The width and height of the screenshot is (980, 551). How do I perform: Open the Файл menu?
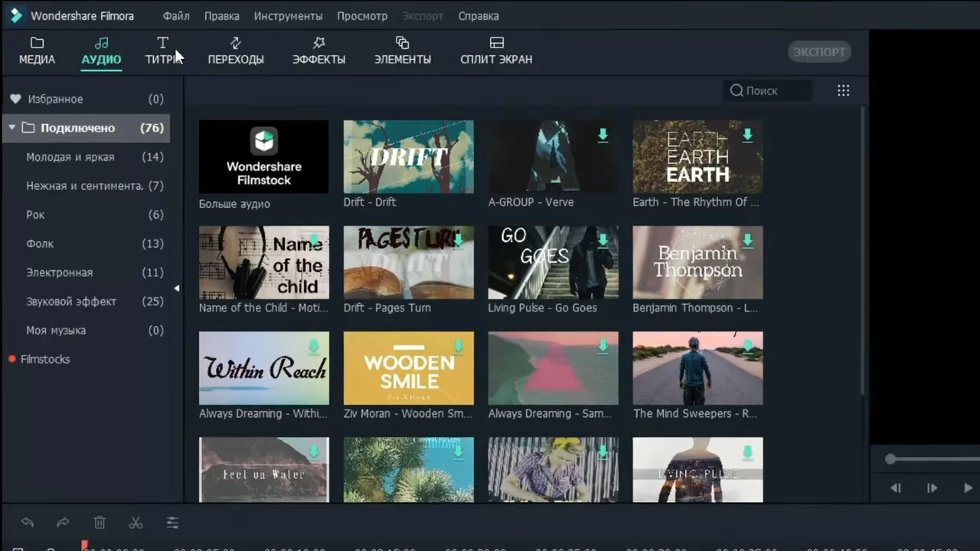pos(176,16)
